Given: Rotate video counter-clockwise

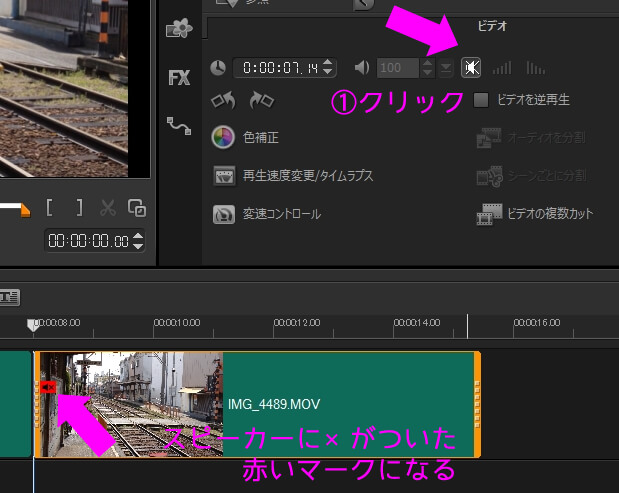Looking at the screenshot, I should point(222,101).
